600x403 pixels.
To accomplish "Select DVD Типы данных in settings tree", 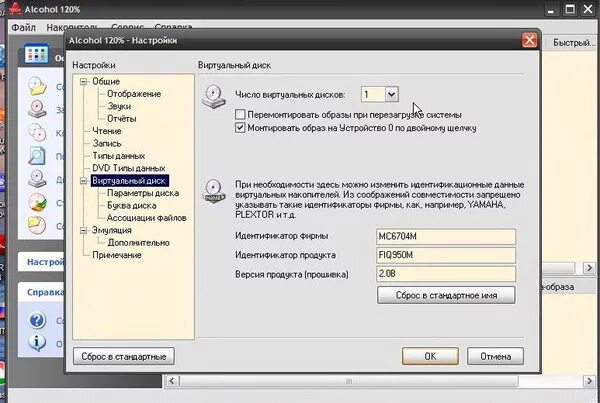I will 129,168.
